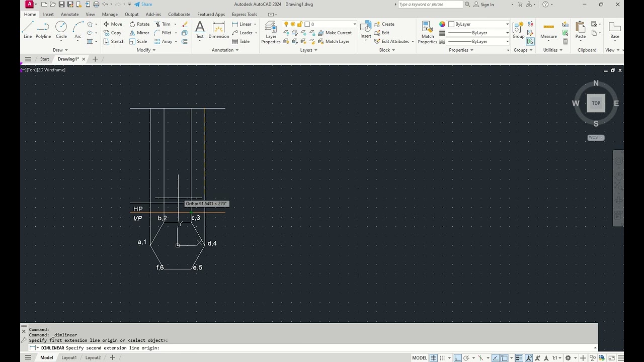Select the Circle tool
Viewport: 644px width, 362px height.
[x=61, y=30]
